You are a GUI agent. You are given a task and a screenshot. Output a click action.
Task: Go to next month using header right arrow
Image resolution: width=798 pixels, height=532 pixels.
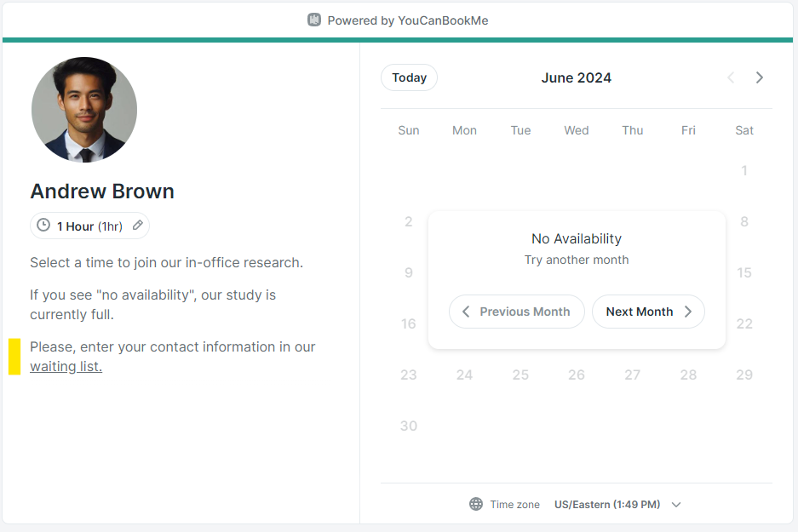click(760, 77)
